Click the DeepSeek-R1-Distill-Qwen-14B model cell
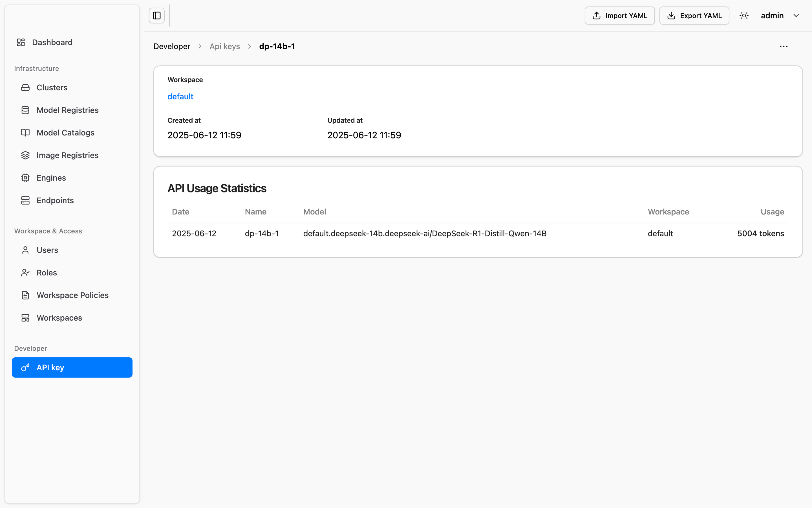Viewport: 812px width, 508px height. coord(425,233)
